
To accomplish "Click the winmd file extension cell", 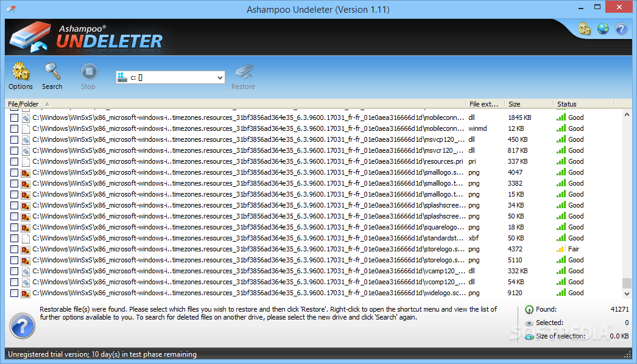I will [477, 128].
